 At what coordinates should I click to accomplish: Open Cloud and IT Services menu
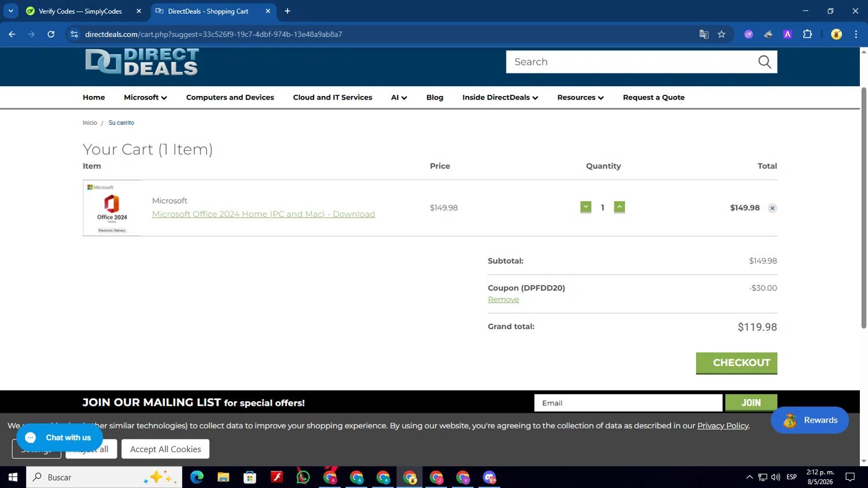point(333,97)
